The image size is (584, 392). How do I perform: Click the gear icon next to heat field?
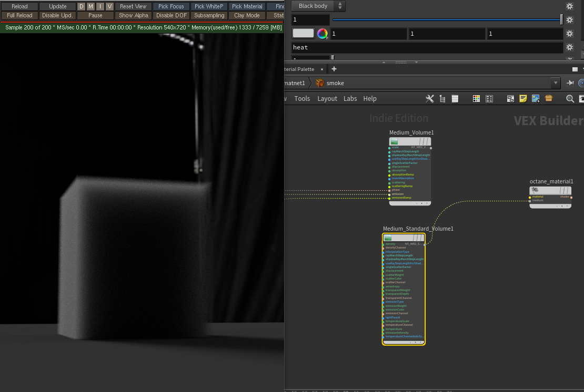(x=569, y=47)
